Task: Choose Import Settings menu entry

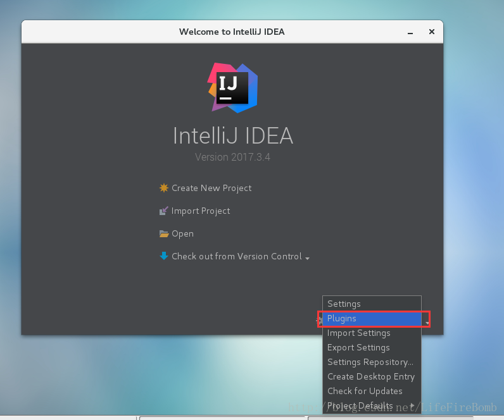Action: click(372, 333)
